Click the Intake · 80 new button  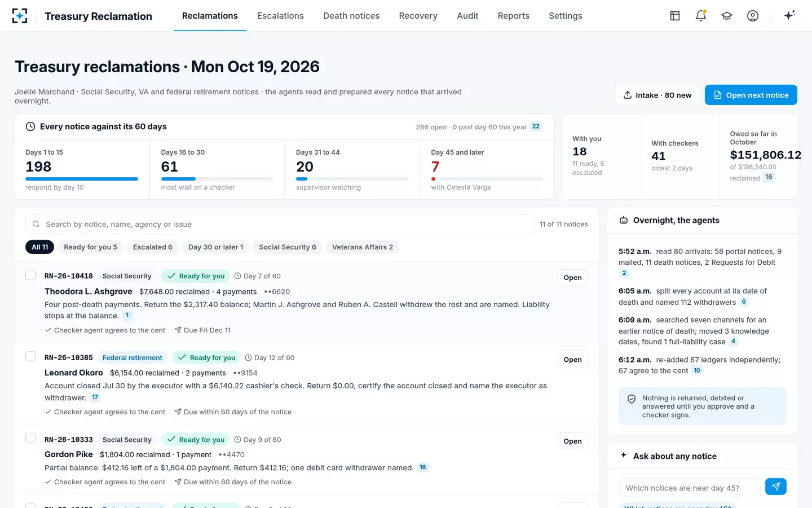pos(657,95)
